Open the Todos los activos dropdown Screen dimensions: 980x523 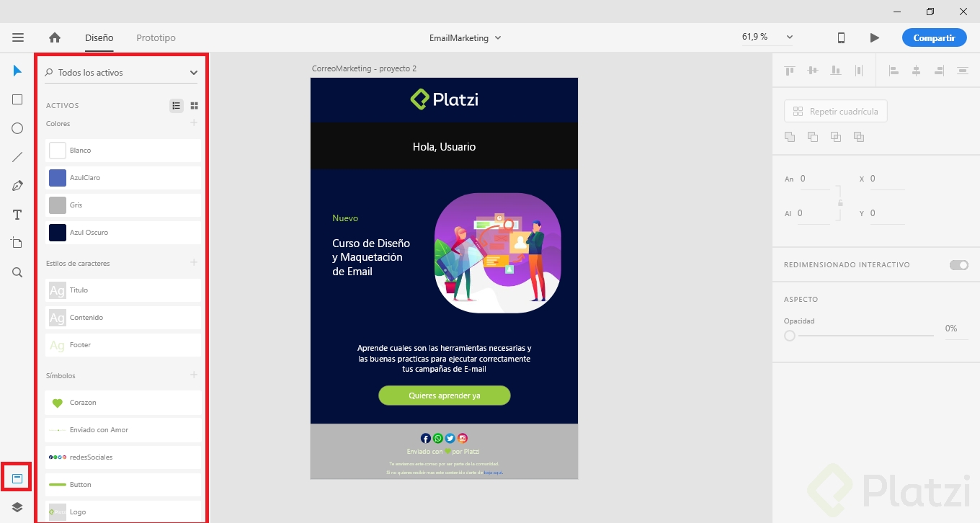pyautogui.click(x=193, y=72)
